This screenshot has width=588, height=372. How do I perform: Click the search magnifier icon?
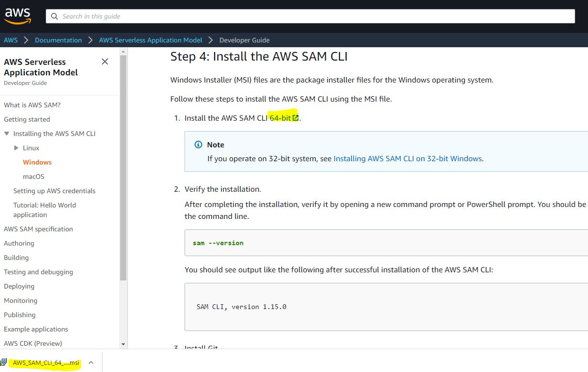pyautogui.click(x=54, y=16)
